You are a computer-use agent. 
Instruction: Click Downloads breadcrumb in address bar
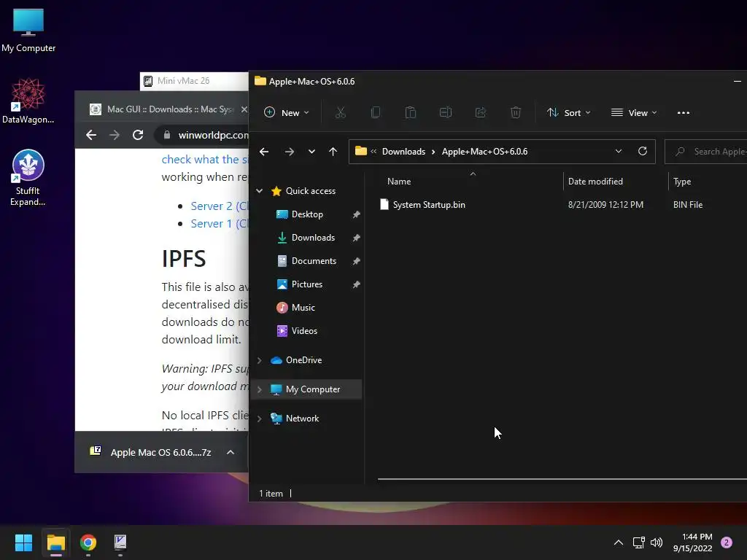[403, 152]
